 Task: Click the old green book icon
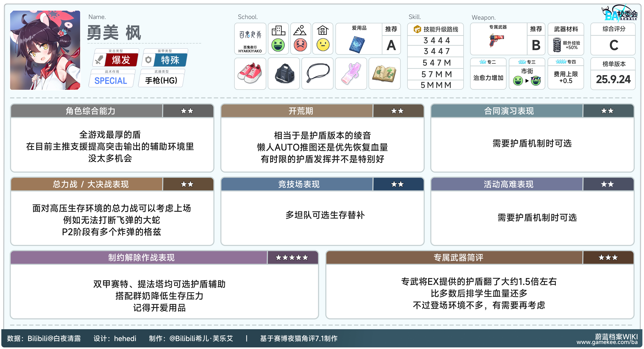tap(384, 74)
